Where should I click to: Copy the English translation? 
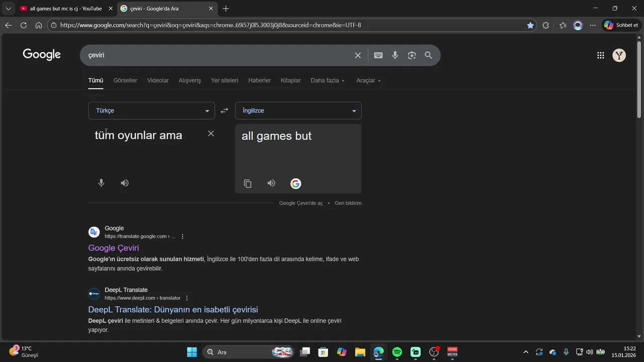click(x=248, y=184)
